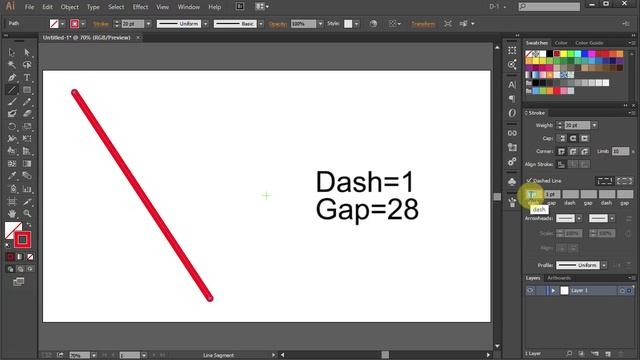Set Round Cap stroke option

click(x=573, y=138)
